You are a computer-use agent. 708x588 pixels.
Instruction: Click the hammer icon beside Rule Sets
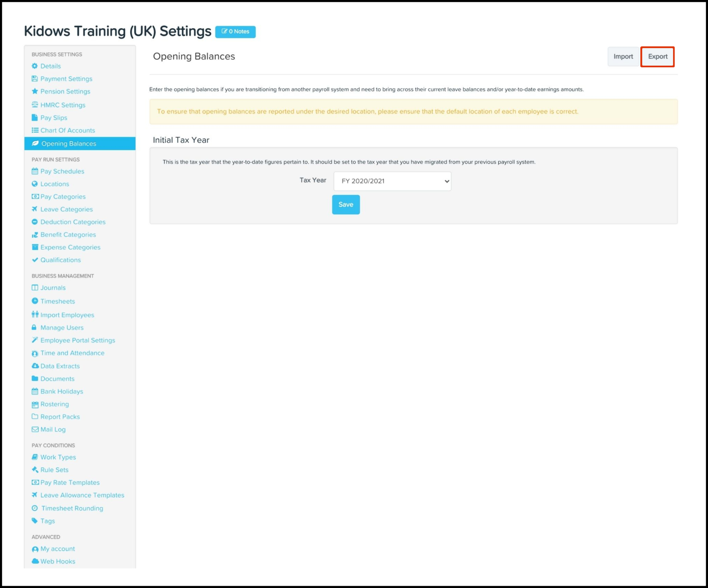click(35, 470)
